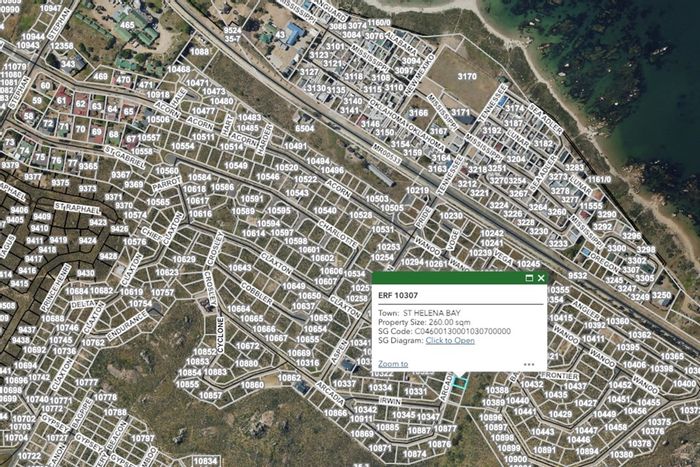Click the cyan highlighted parcel below the popup
This screenshot has height=467, width=700.
pos(459,381)
